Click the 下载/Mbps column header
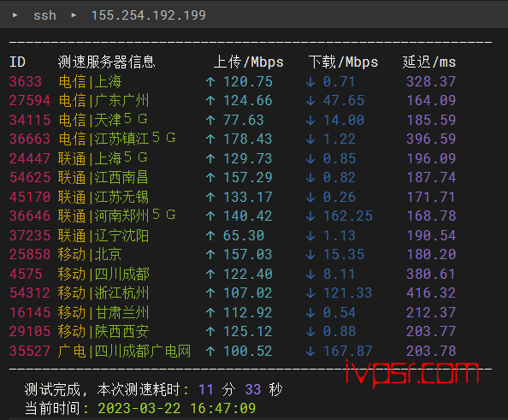This screenshot has height=420, width=508. click(x=343, y=62)
